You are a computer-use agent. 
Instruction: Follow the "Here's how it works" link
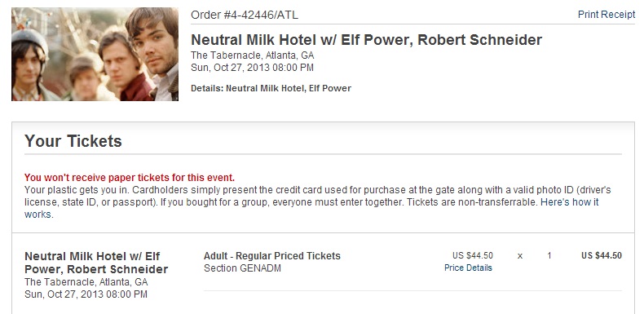(x=570, y=202)
